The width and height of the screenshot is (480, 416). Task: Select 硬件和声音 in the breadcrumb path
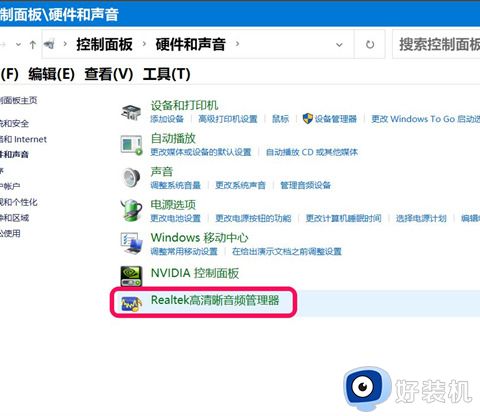(x=190, y=44)
